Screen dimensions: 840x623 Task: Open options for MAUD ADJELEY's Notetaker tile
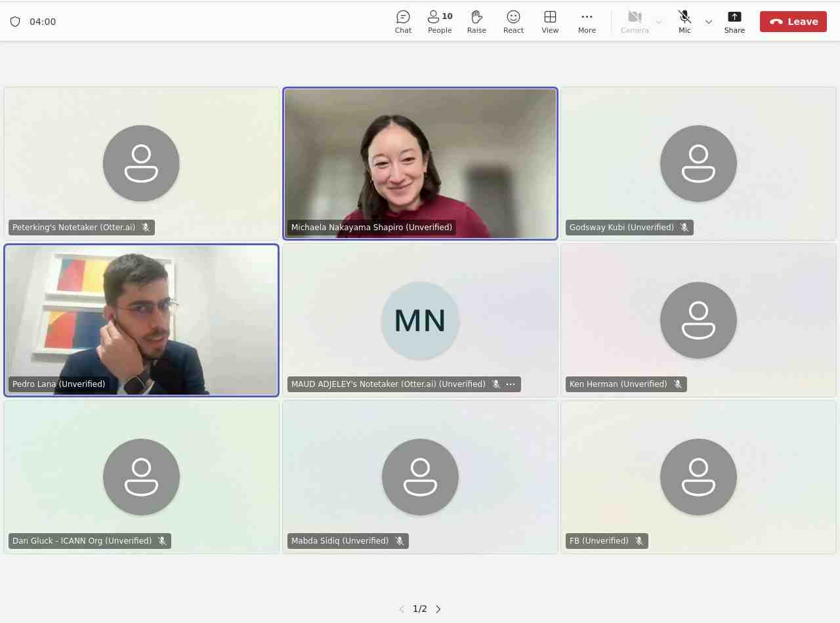pos(511,384)
